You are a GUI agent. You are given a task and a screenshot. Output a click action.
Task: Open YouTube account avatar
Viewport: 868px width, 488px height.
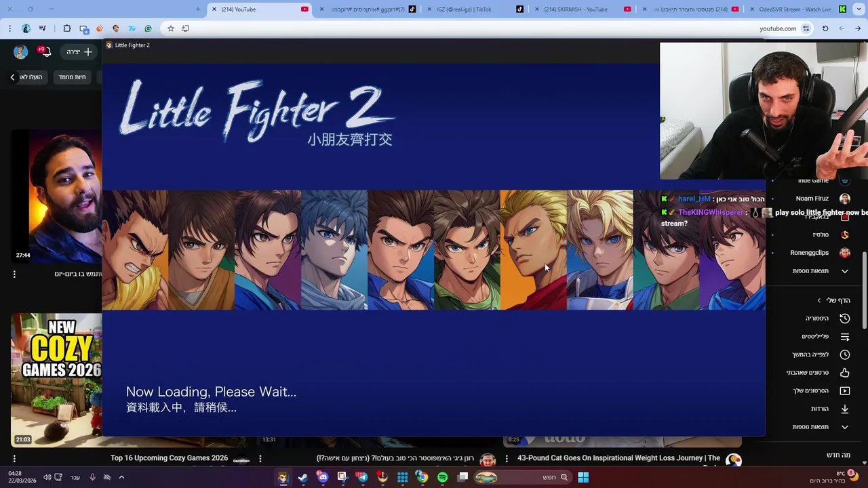pos(20,52)
